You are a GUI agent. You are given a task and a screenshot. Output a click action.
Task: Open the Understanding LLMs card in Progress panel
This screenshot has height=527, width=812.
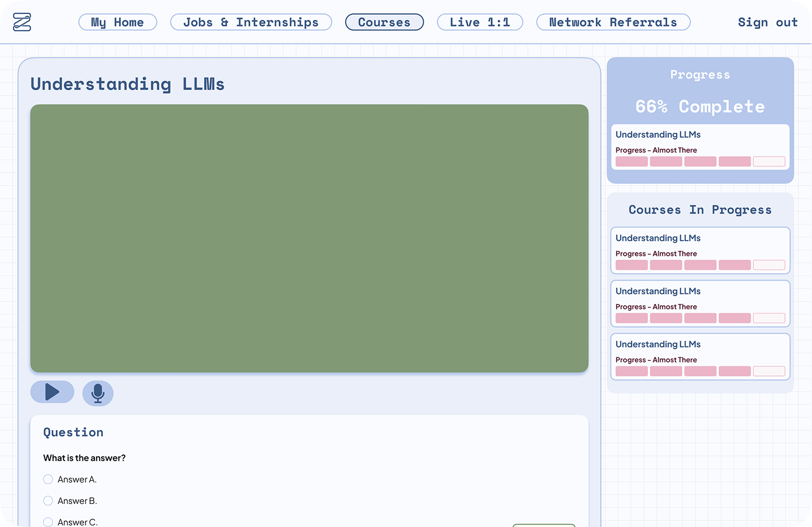pyautogui.click(x=700, y=147)
